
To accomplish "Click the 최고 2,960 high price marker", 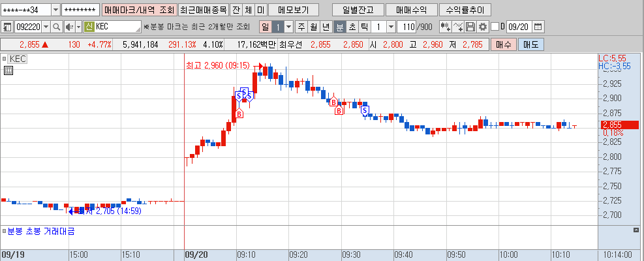I will [x=224, y=65].
